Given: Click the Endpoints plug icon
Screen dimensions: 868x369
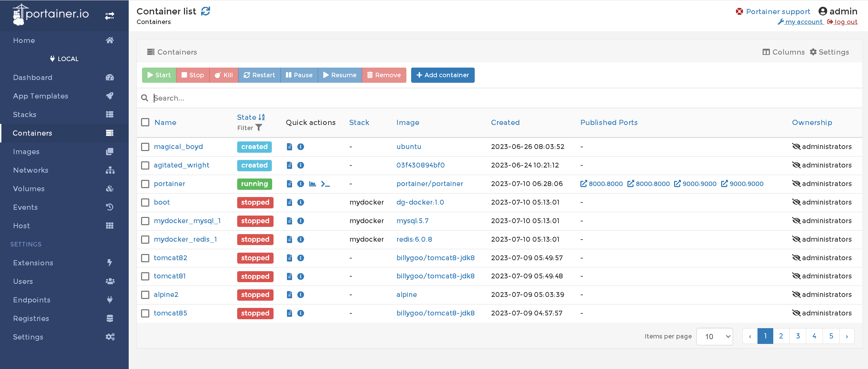Looking at the screenshot, I should pos(110,300).
